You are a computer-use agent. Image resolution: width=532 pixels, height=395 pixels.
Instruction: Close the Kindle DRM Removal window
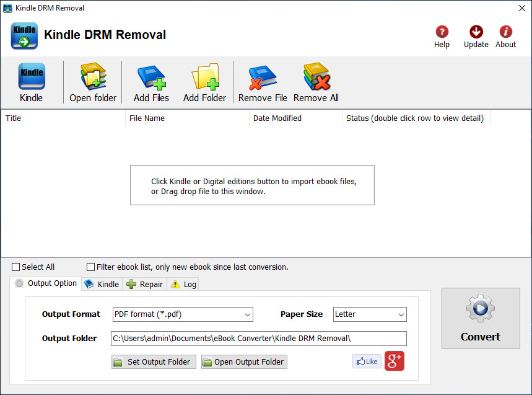[522, 8]
